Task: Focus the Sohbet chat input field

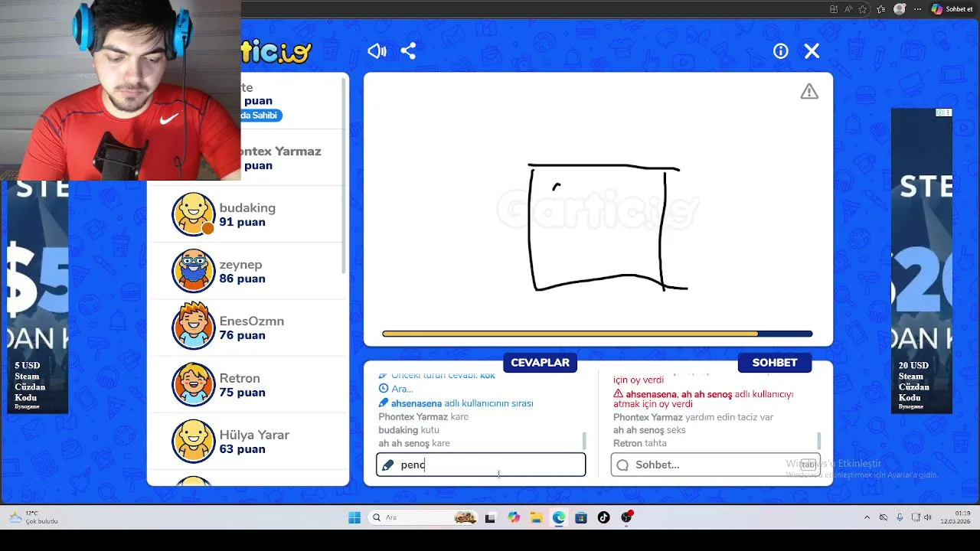Action: tap(715, 465)
